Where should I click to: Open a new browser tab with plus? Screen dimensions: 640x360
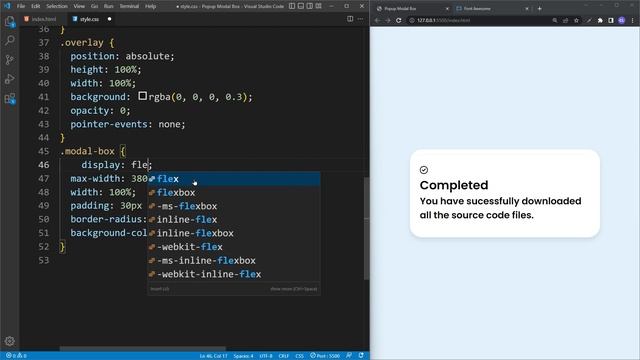point(539,8)
